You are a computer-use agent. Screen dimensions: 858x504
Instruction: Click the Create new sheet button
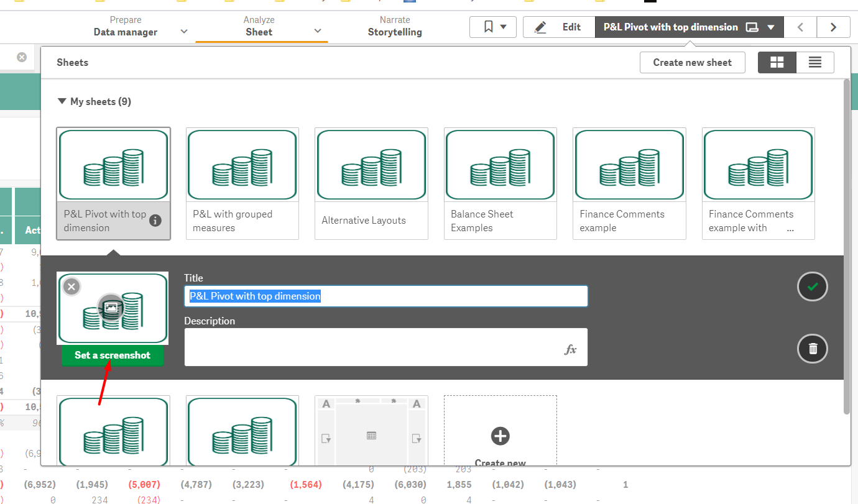pyautogui.click(x=692, y=62)
